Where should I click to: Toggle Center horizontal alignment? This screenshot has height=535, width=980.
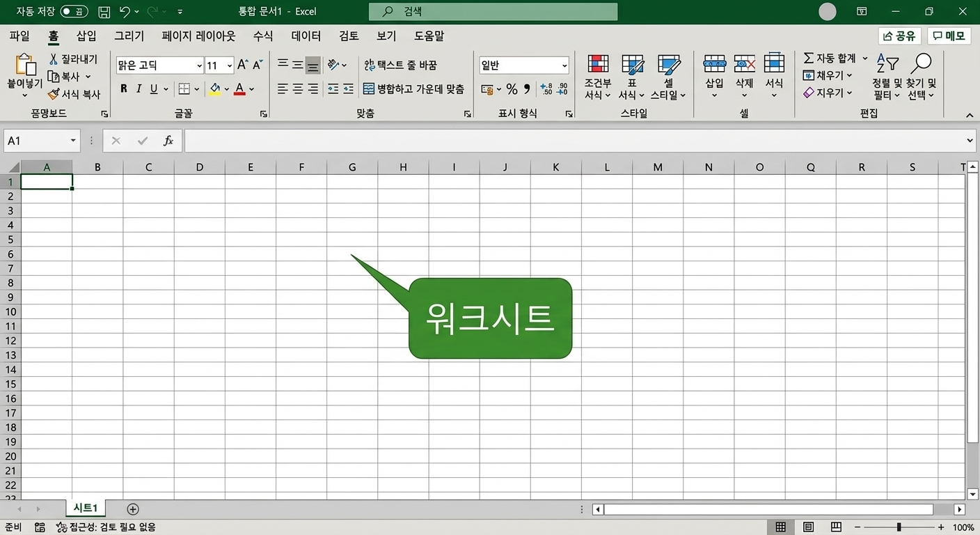pyautogui.click(x=298, y=89)
